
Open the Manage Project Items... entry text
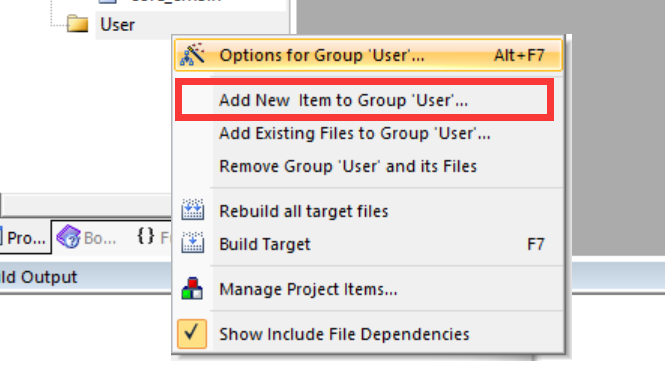pos(308,289)
